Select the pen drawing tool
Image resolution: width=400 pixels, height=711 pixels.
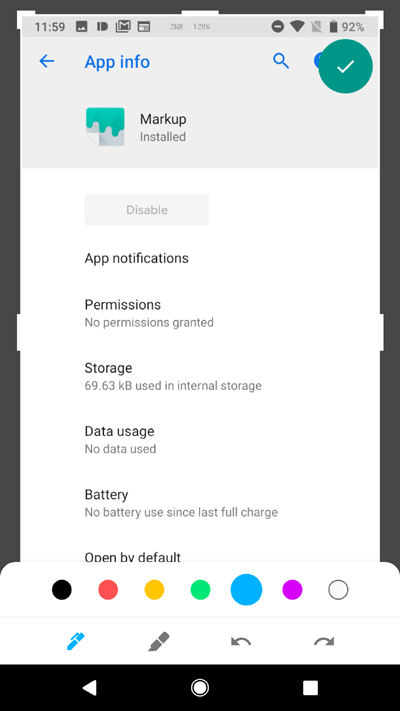point(75,642)
